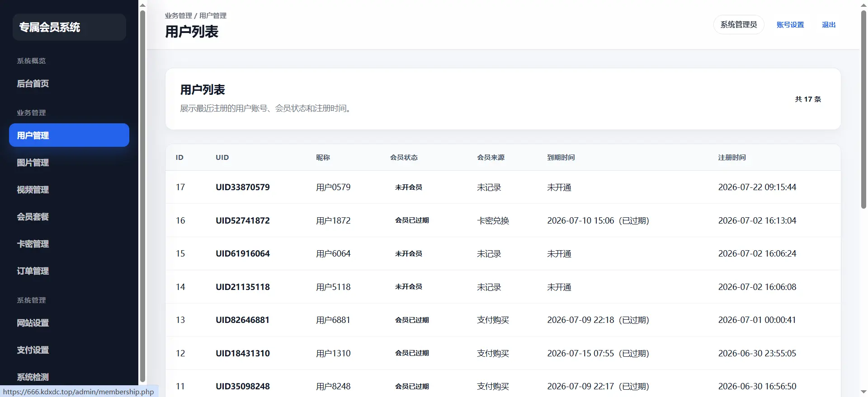Select UID33870579 cell

pyautogui.click(x=243, y=187)
